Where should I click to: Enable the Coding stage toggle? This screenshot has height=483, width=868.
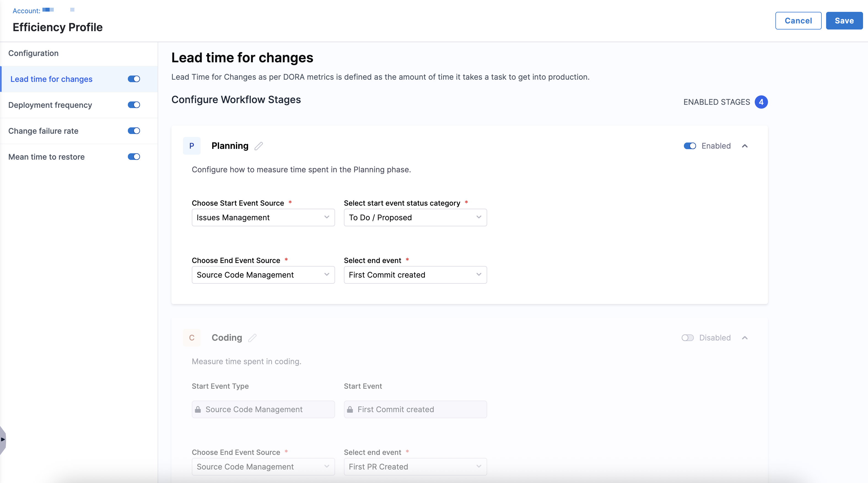(688, 338)
